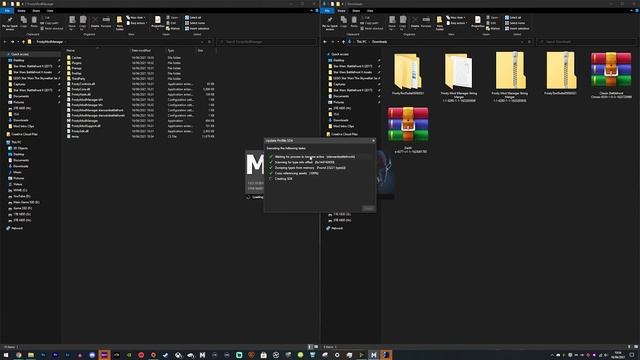Open Easy access dropdown in Downloads window
Viewport: 640px width, 360px height.
[457, 23]
